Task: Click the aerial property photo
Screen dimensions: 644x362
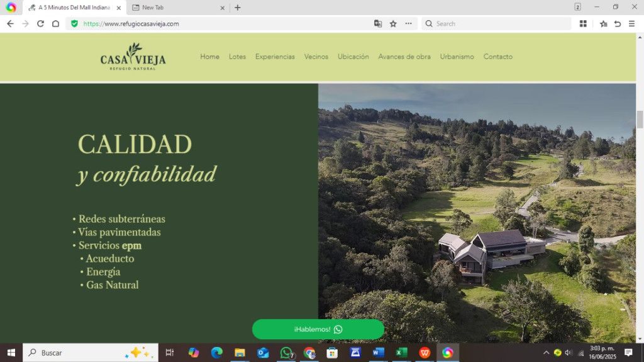Action: tap(477, 213)
